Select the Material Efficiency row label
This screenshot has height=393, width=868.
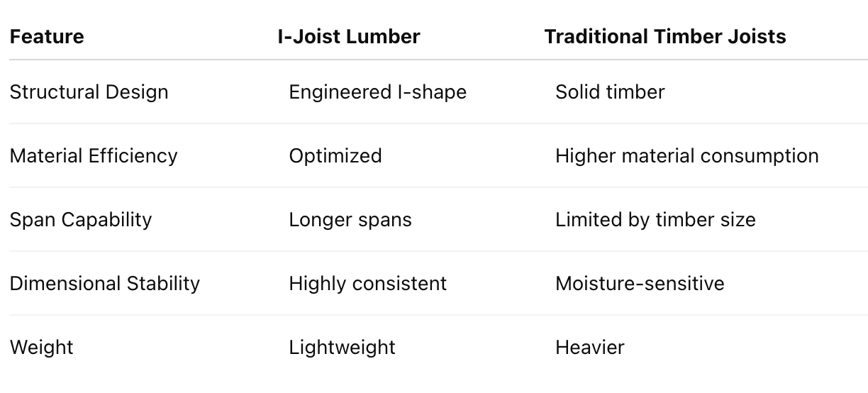(x=94, y=156)
